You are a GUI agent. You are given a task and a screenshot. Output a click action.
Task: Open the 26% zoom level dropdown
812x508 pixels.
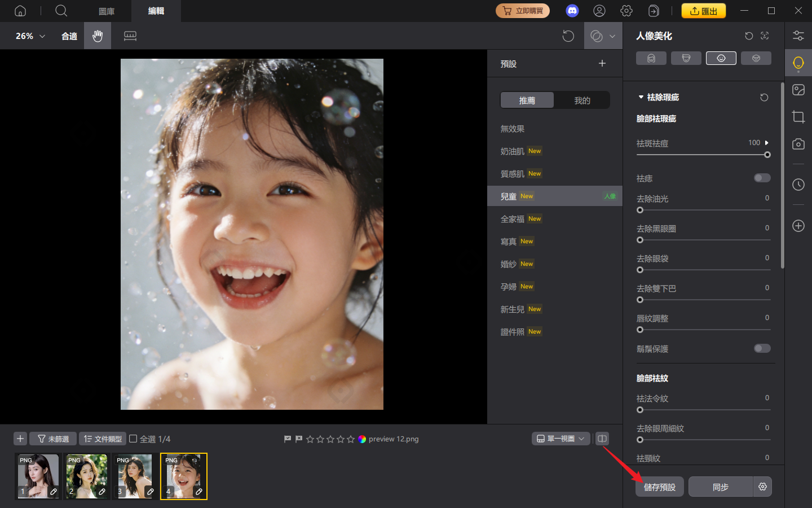30,36
